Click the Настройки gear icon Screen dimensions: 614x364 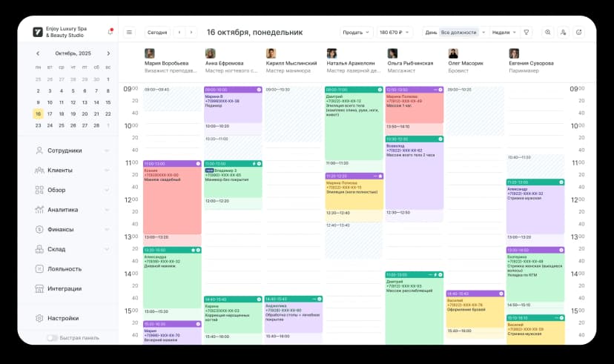[39, 318]
